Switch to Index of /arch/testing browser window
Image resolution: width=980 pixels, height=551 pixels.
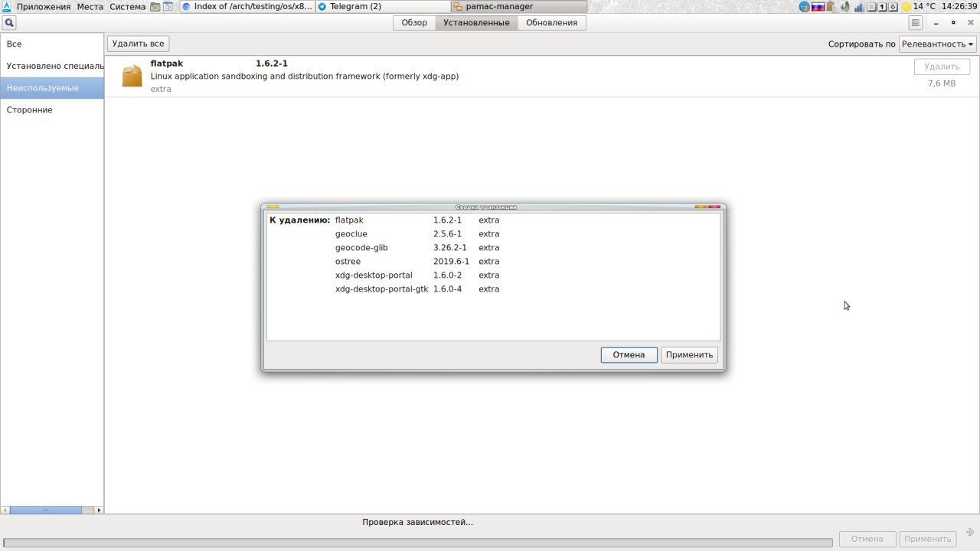247,6
